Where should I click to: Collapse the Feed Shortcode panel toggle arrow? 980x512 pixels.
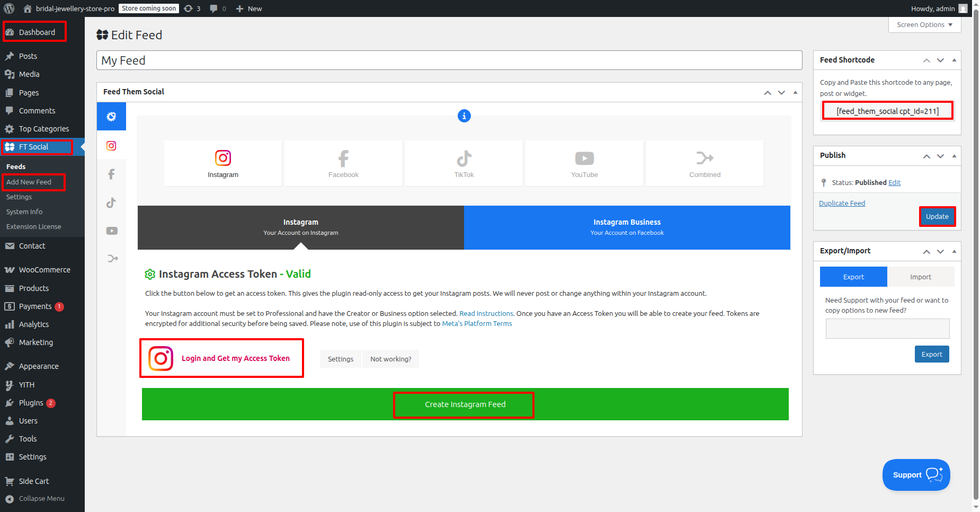(x=954, y=60)
